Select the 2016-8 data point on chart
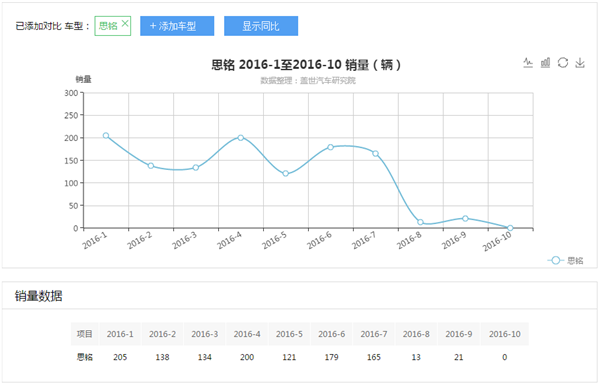600x385 pixels. 421,222
